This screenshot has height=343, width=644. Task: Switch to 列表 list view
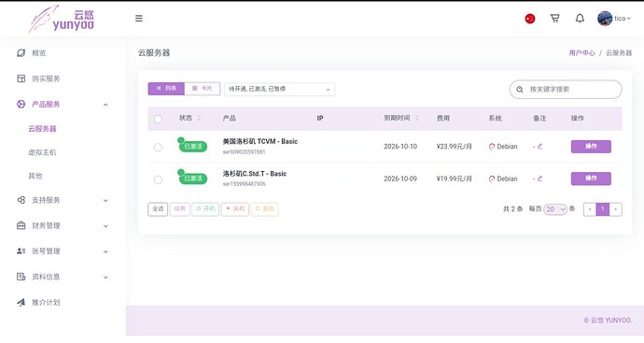pyautogui.click(x=166, y=89)
